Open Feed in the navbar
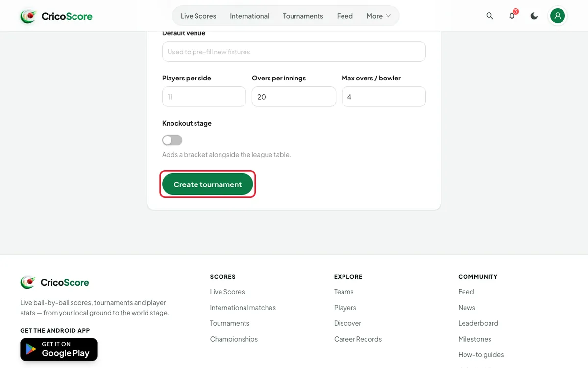Screen dimensions: 588x368 tap(345, 16)
